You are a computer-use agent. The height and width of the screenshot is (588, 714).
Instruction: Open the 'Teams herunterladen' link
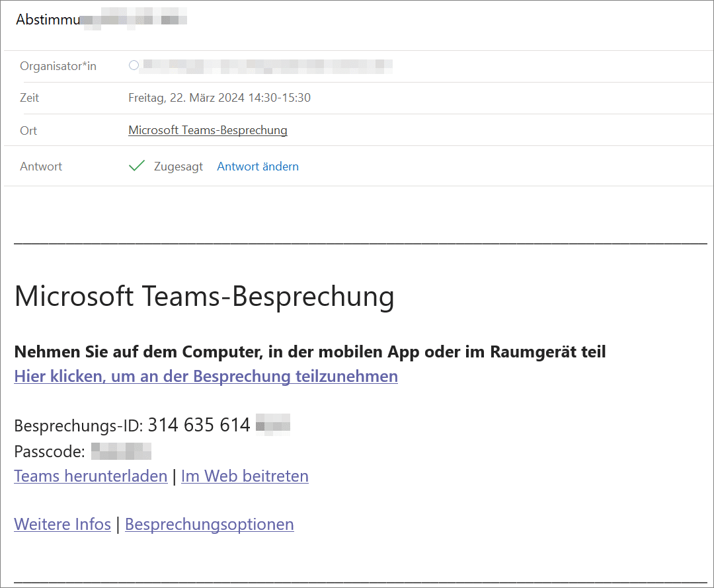pos(91,476)
